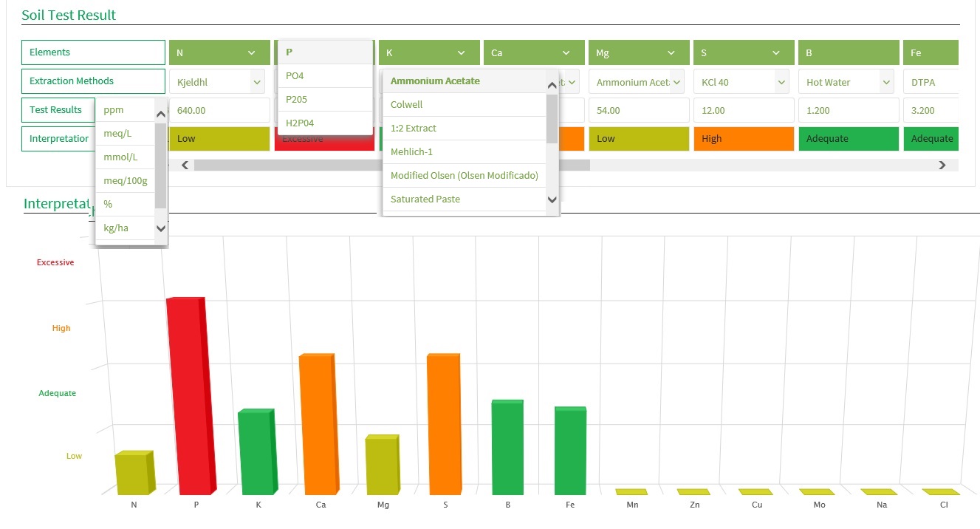Choose Colwell extraction method
Image resolution: width=980 pixels, height=529 pixels.
click(x=465, y=105)
